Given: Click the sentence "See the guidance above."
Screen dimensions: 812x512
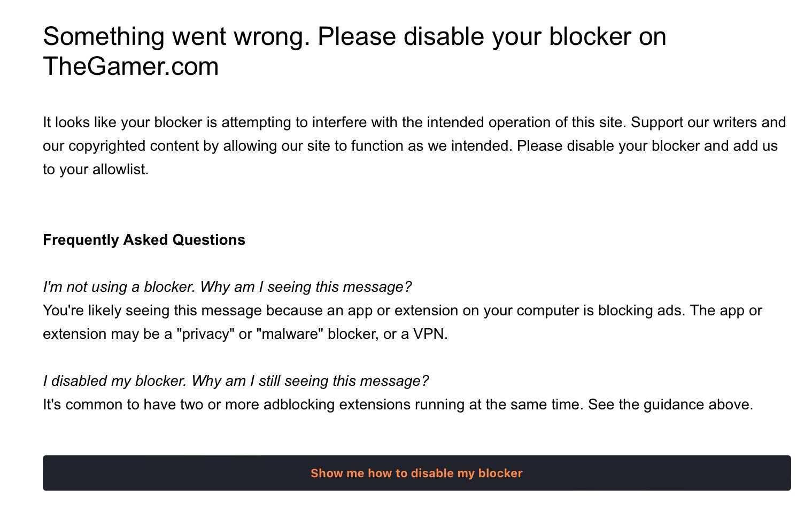Looking at the screenshot, I should [670, 405].
